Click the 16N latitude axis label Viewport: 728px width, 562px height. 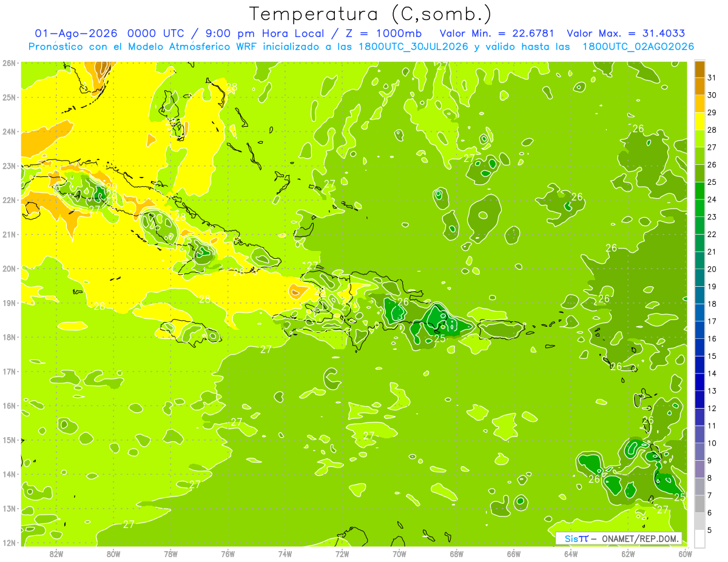click(x=9, y=406)
